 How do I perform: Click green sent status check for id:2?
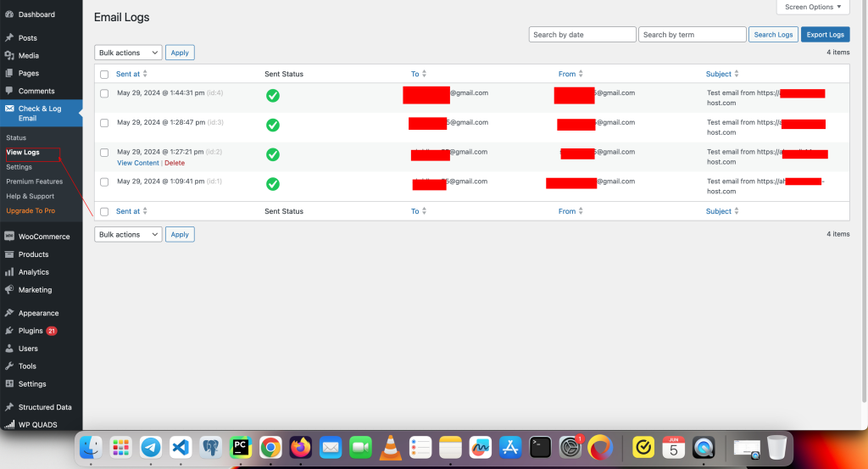point(273,154)
